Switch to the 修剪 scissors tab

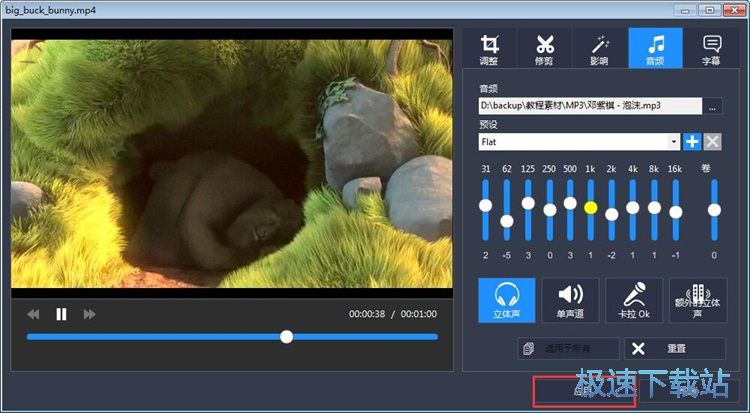coord(544,48)
